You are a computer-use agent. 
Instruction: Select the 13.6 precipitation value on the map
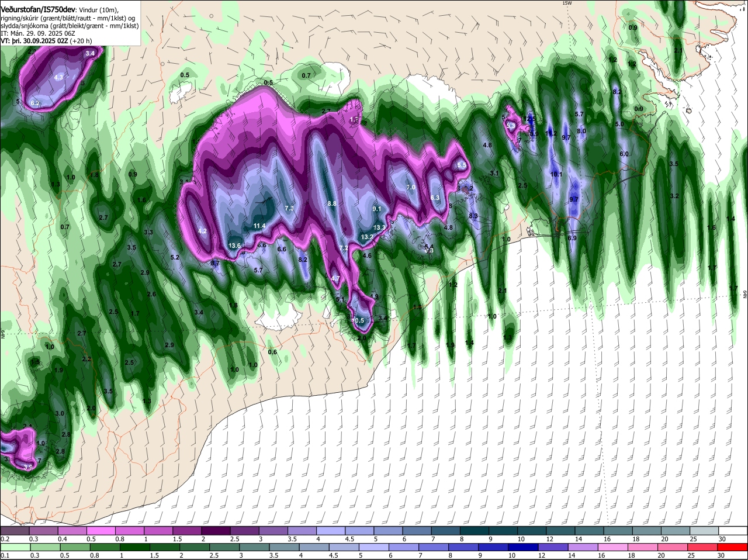(x=235, y=246)
